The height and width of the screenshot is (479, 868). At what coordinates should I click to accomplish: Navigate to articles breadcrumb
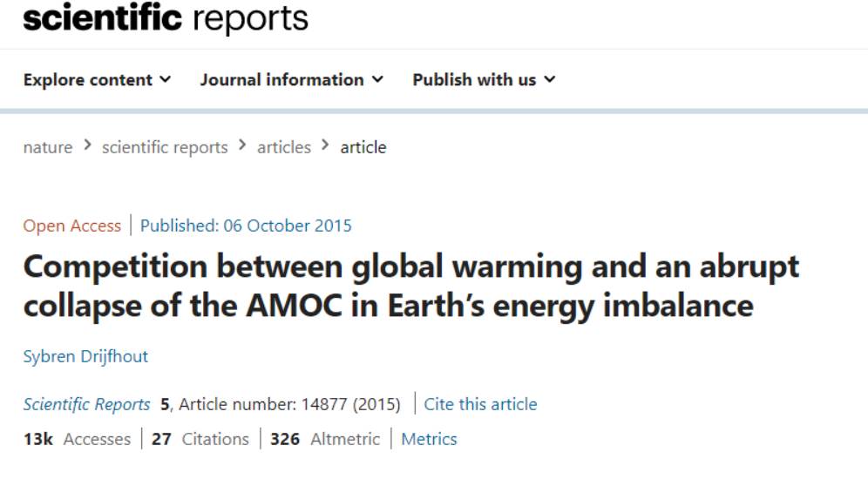[x=284, y=147]
